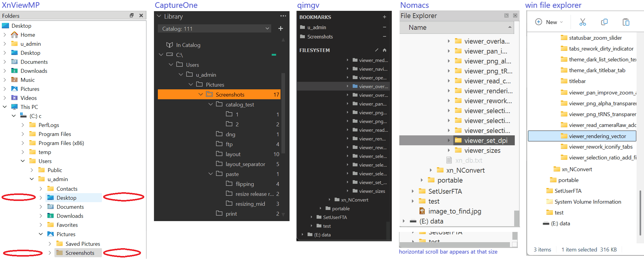Float the Nomacs File Explorer panel
The image size is (644, 259).
pos(506,16)
